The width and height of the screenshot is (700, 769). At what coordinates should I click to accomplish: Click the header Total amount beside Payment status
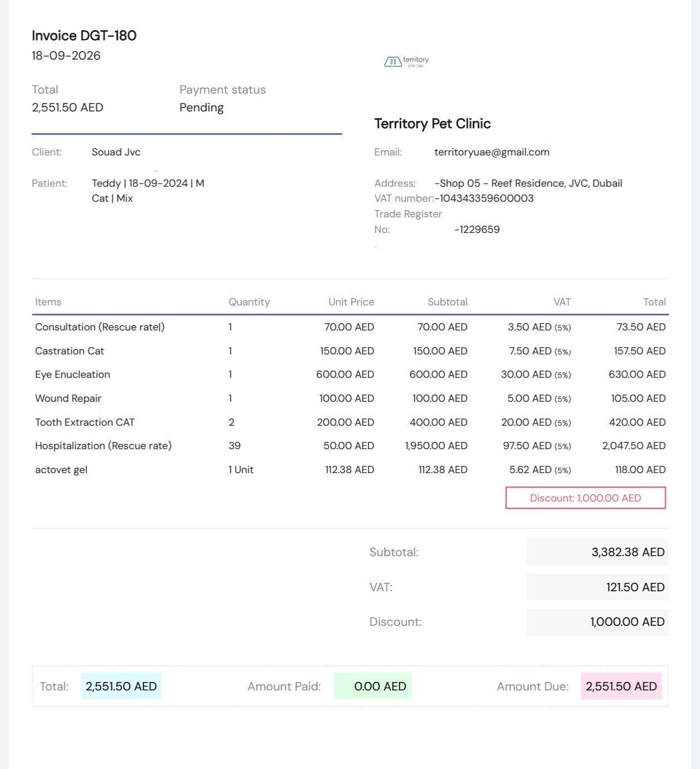(x=67, y=108)
